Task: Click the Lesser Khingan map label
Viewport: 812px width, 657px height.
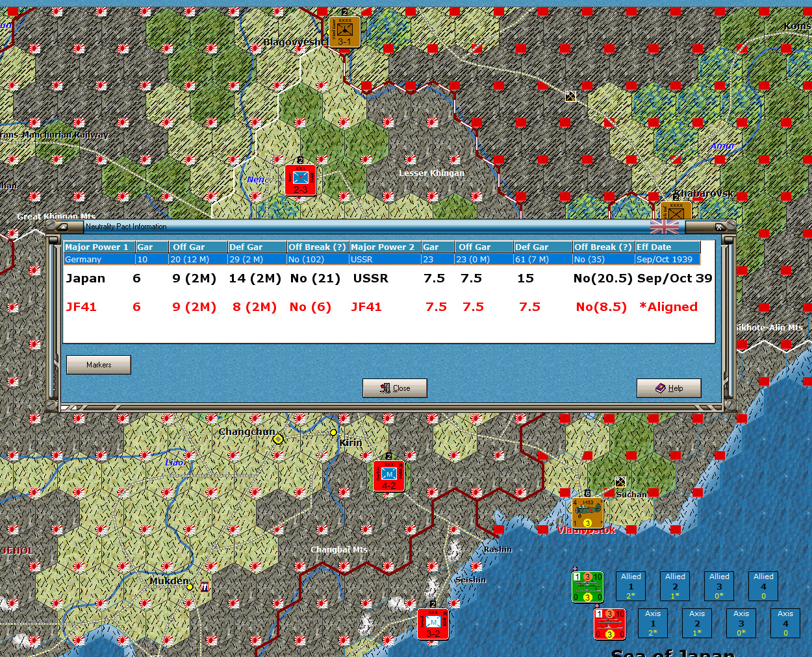Action: [x=431, y=173]
